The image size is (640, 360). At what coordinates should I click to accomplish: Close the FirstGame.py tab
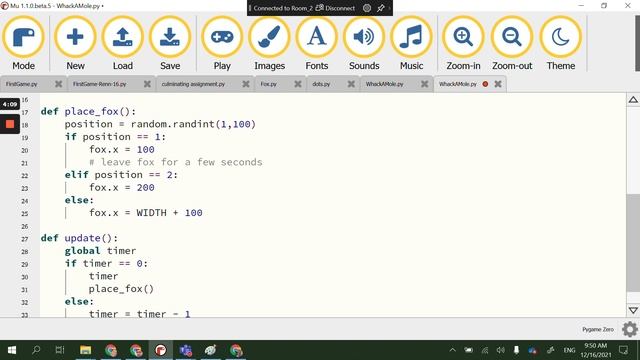click(x=58, y=84)
